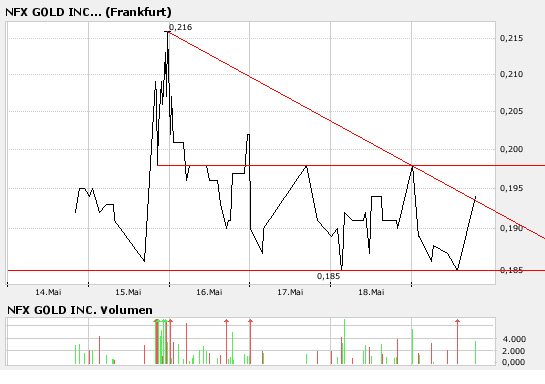545x384 pixels.
Task: Click the low price label 0,185 below support line
Action: [x=328, y=276]
